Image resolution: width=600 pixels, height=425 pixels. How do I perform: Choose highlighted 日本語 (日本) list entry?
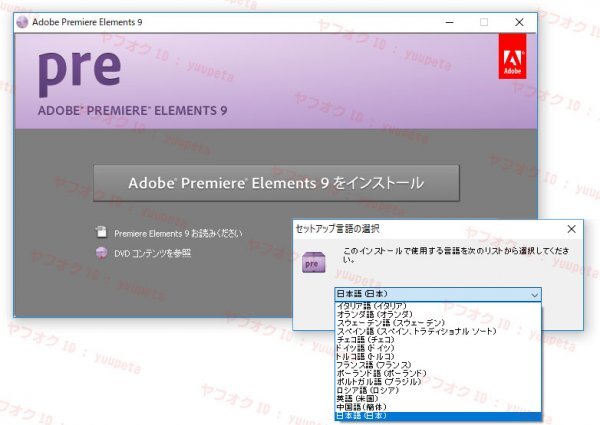tap(438, 415)
